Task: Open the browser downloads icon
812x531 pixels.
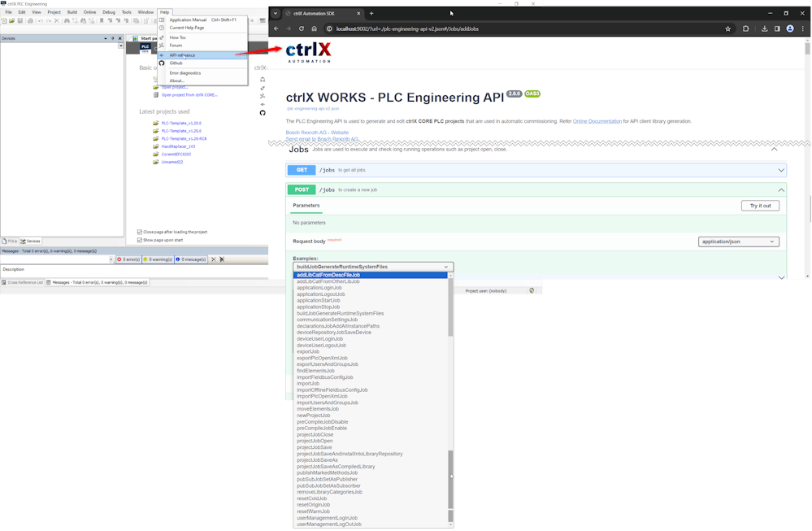Action: pyautogui.click(x=765, y=28)
